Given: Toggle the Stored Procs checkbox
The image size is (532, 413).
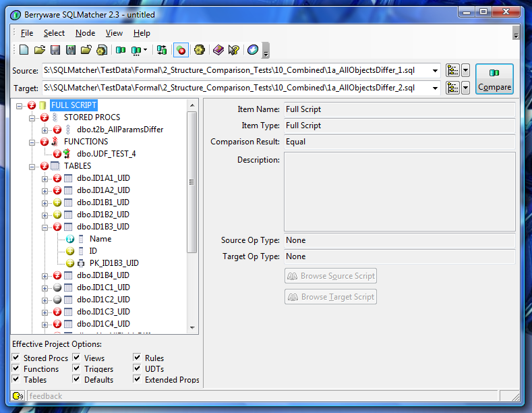Looking at the screenshot, I should point(16,357).
